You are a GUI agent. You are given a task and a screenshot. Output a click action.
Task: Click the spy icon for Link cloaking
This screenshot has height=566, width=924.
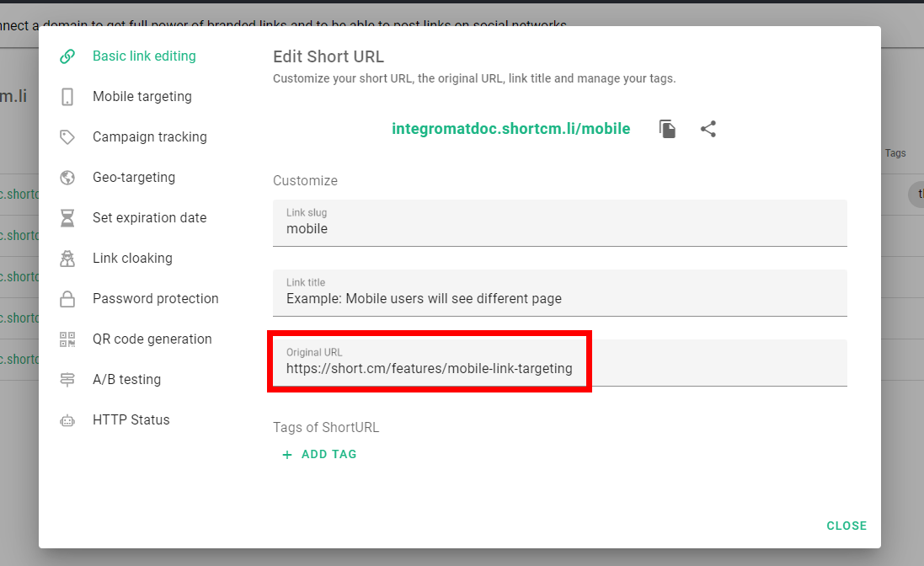click(x=67, y=259)
